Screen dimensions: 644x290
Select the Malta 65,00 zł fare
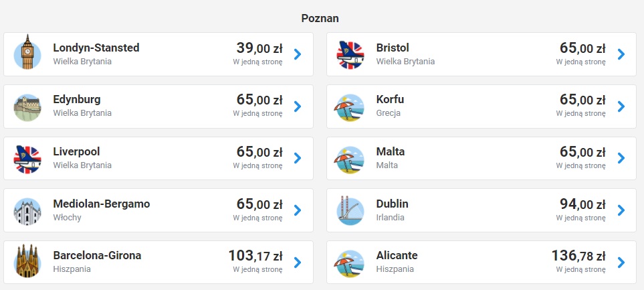click(582, 151)
